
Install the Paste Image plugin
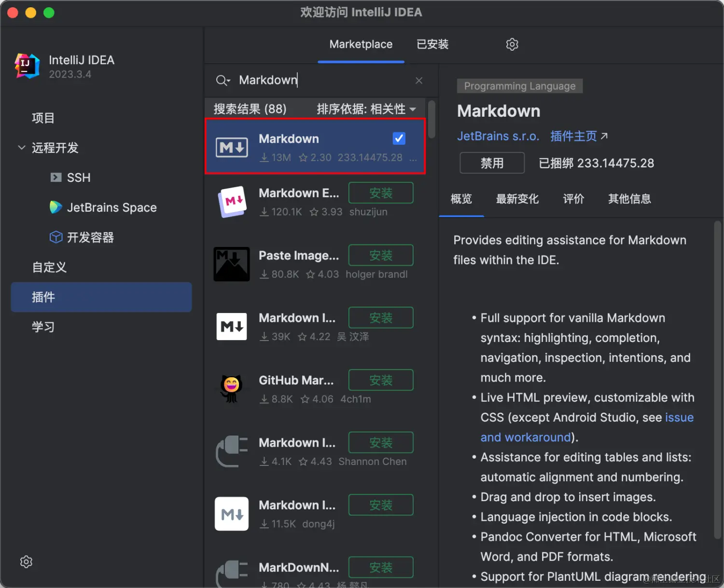[381, 255]
